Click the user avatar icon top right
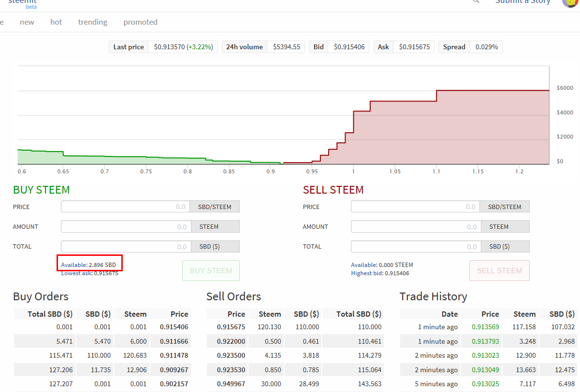 point(569,3)
